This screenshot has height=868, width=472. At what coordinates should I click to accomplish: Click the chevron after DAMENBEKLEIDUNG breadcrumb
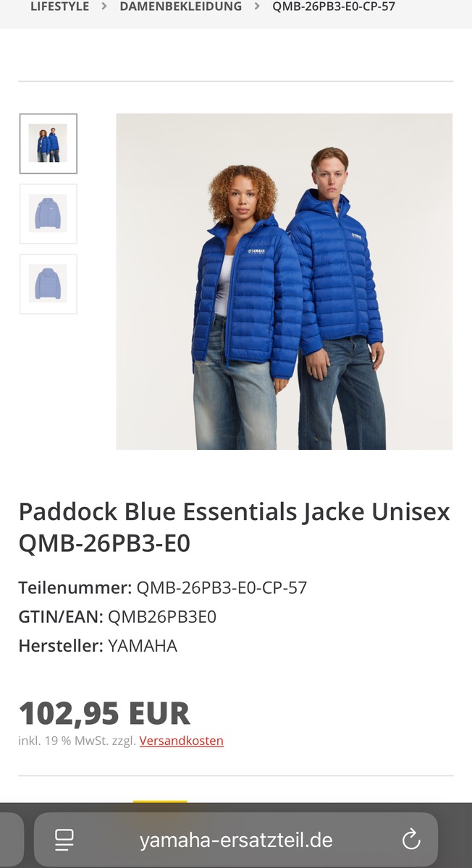(257, 7)
